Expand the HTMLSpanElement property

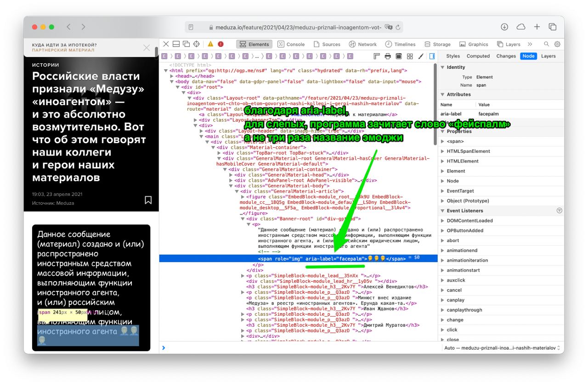(442, 151)
